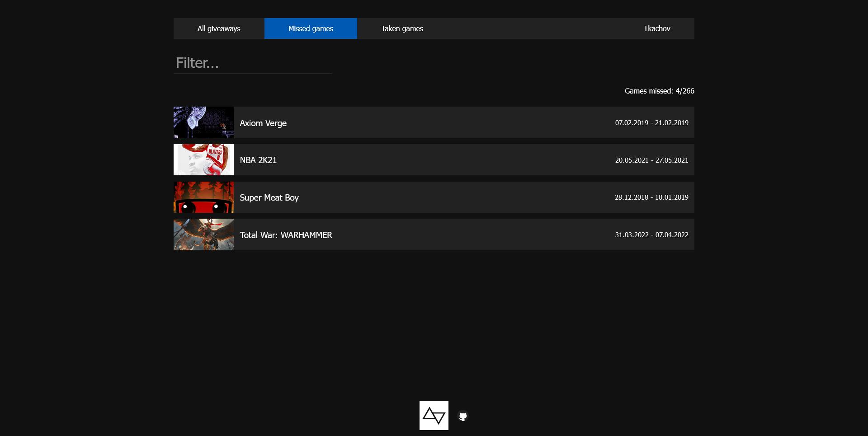Click the Super Meat Boy thumbnail

(x=203, y=197)
